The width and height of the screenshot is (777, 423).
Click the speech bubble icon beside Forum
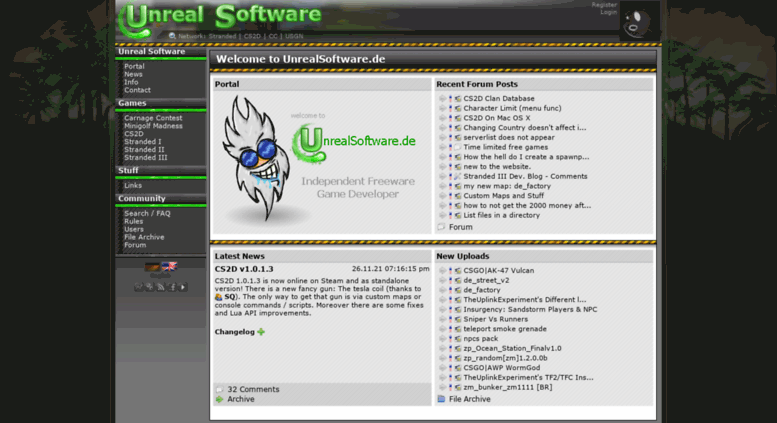tap(441, 227)
